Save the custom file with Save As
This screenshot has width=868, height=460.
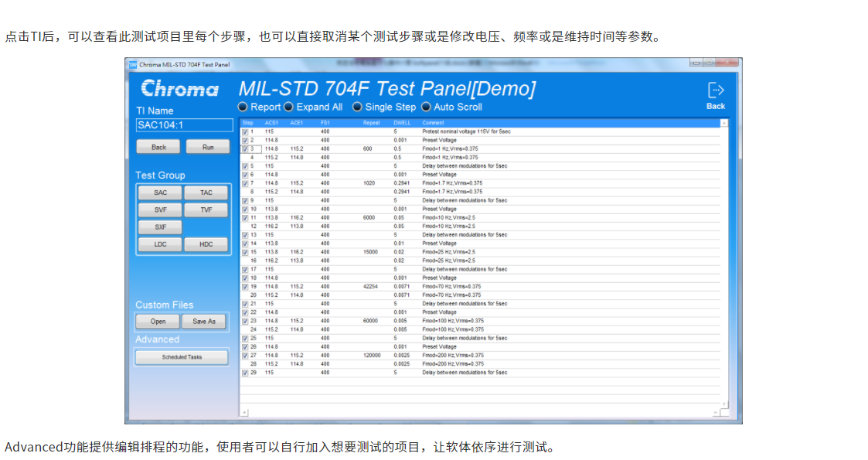204,322
